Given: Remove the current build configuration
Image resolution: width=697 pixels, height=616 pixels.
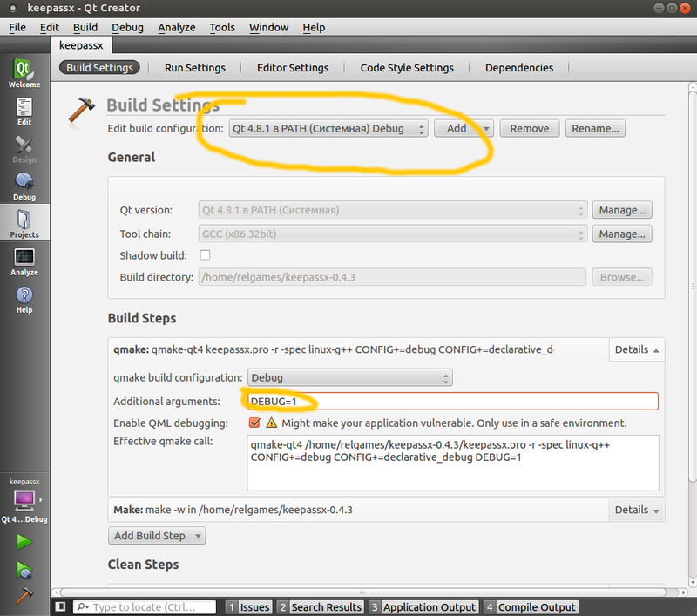Looking at the screenshot, I should pyautogui.click(x=529, y=127).
